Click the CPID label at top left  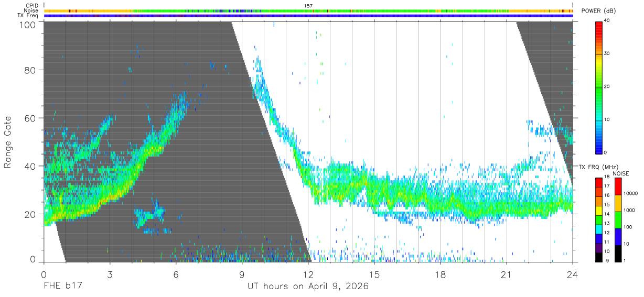coord(31,6)
